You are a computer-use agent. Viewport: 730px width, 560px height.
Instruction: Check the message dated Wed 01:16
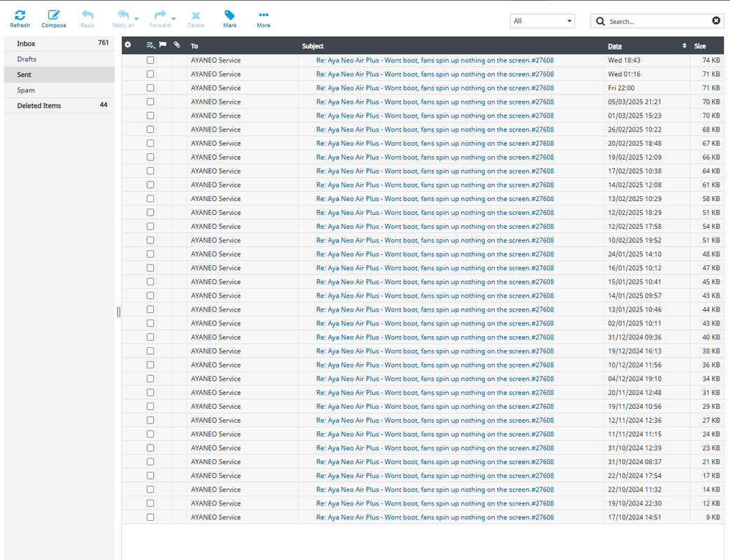[150, 74]
